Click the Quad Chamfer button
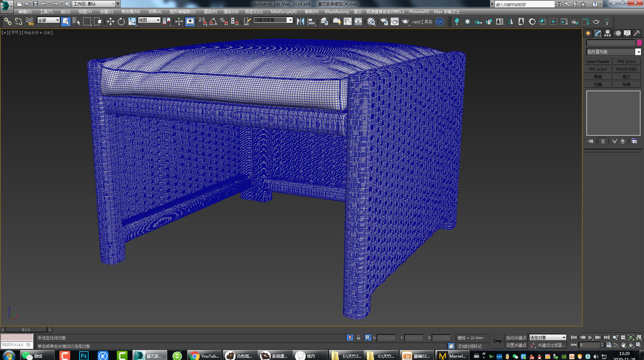The height and width of the screenshot is (360, 644). tap(598, 61)
